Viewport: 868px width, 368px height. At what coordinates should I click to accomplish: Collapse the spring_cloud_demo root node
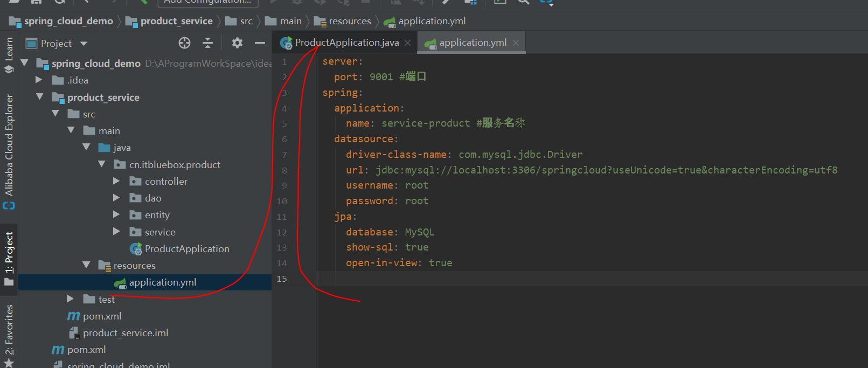click(x=24, y=63)
